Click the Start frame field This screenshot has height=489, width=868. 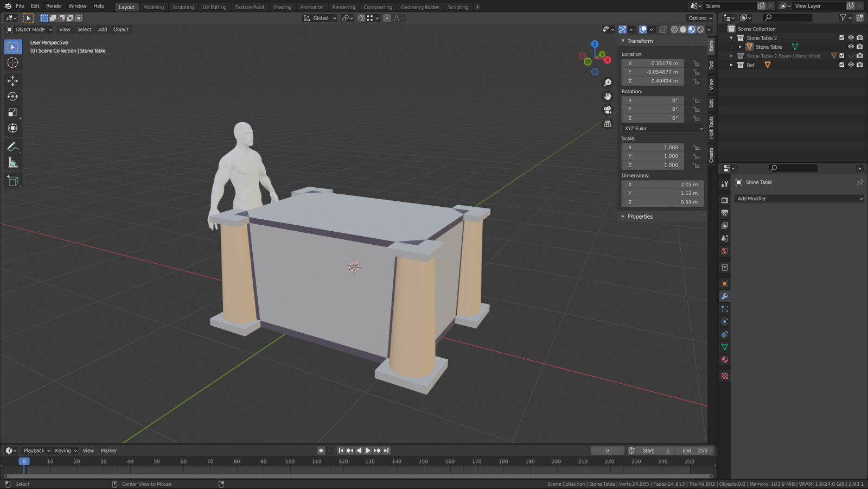[657, 450]
